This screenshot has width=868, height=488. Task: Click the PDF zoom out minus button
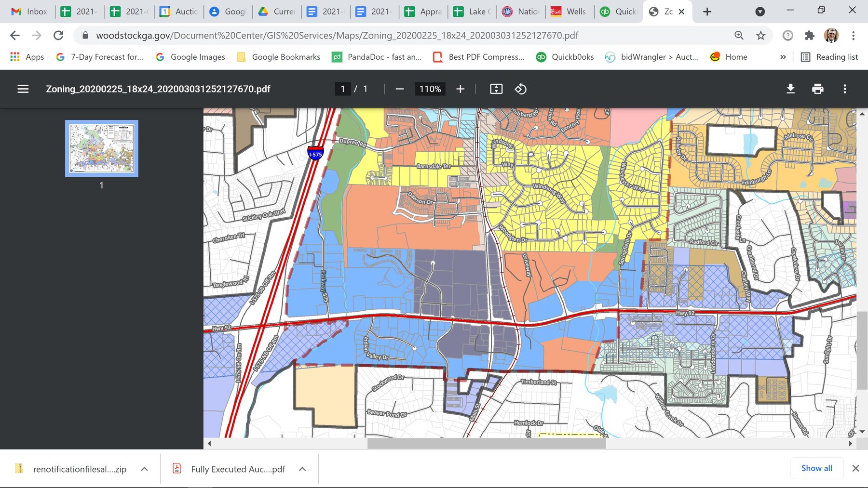click(x=399, y=89)
